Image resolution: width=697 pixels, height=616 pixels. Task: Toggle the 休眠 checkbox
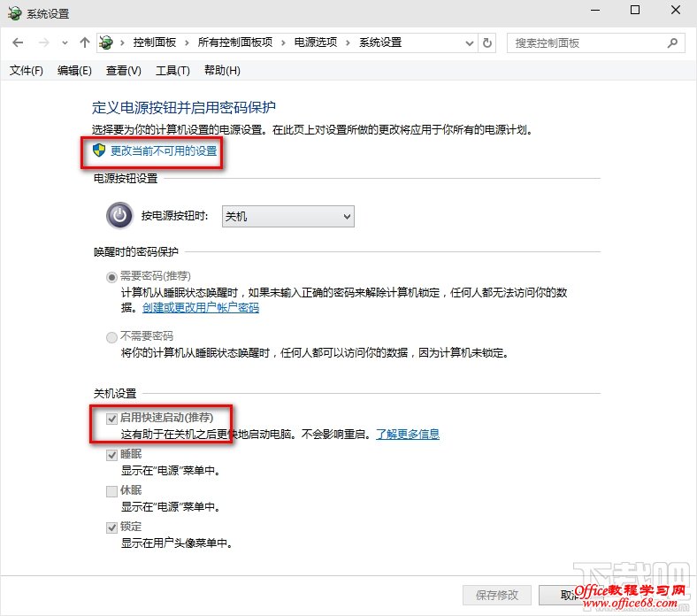(x=111, y=491)
